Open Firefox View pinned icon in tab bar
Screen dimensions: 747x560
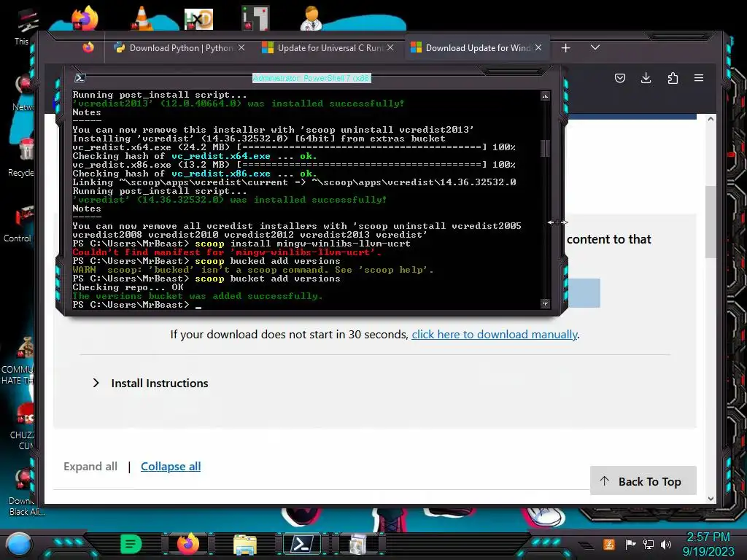[x=88, y=47]
